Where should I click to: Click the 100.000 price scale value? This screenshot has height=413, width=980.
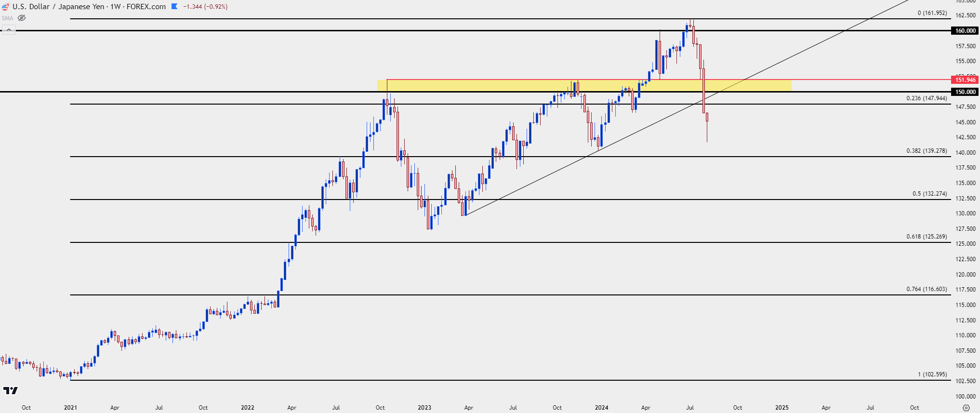point(966,397)
